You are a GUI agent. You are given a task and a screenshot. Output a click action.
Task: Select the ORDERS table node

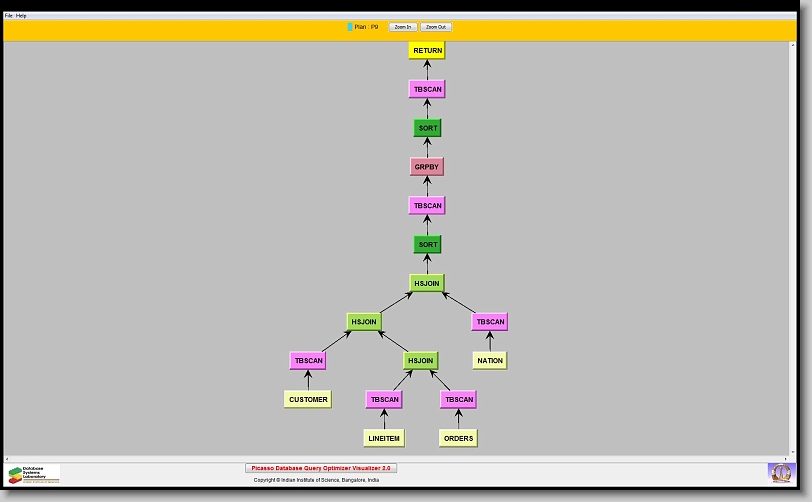pyautogui.click(x=458, y=438)
